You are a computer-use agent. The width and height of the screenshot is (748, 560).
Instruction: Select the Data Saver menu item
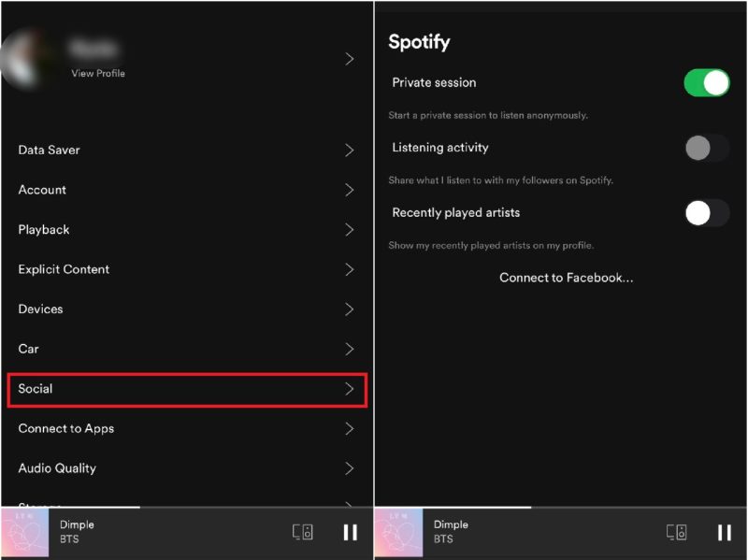click(x=49, y=150)
